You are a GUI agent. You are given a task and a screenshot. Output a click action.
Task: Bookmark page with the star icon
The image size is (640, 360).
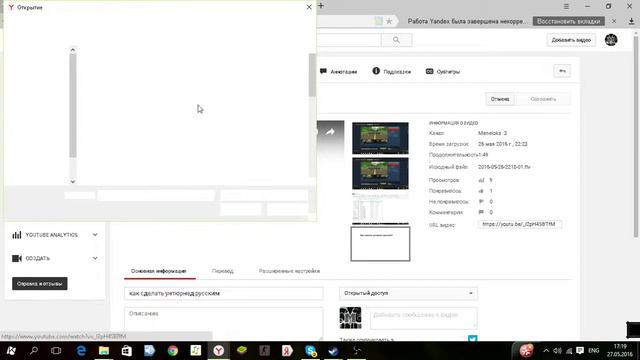(x=389, y=21)
